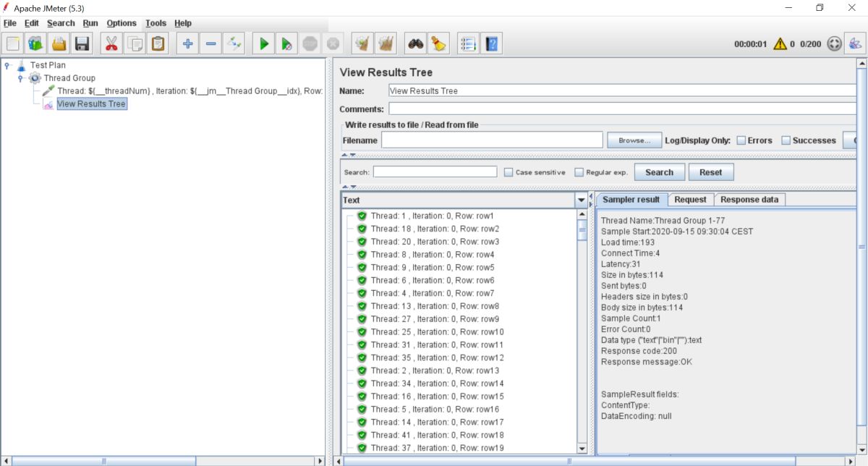
Task: Open the File menu
Action: (x=9, y=23)
